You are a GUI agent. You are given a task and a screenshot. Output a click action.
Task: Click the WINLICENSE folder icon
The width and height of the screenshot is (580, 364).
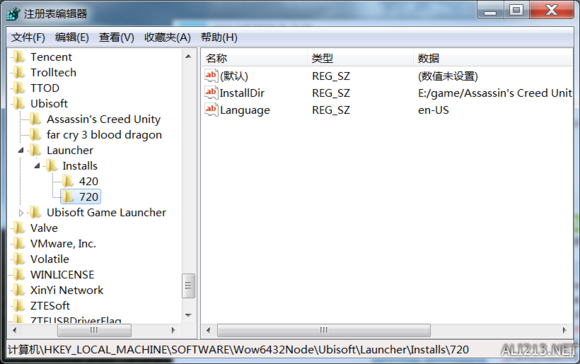click(19, 274)
